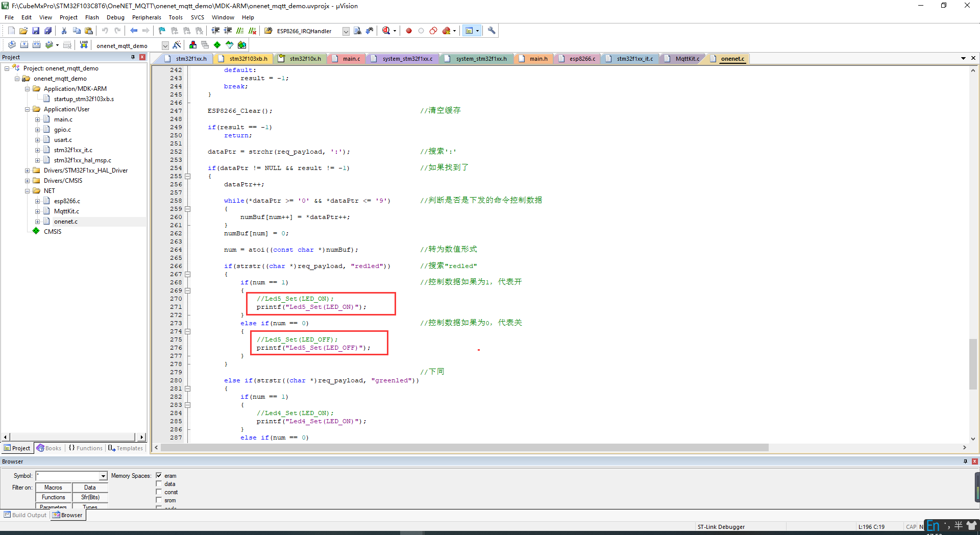Enable the data memory space
The width and height of the screenshot is (980, 535).
point(159,483)
